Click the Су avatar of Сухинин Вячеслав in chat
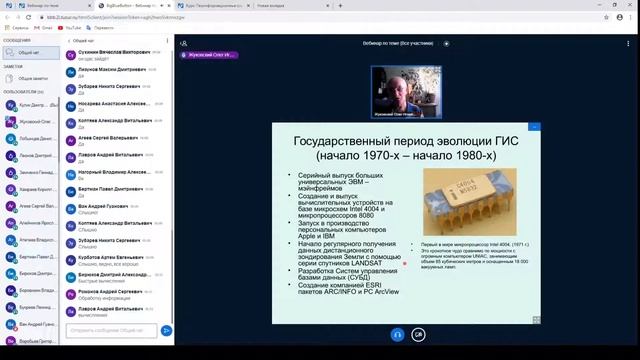Screen dimensions: 640x360 [x=71, y=55]
